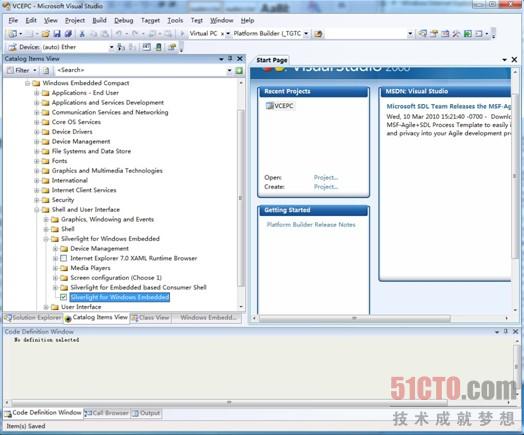Click the green Start Page toolbar icon

[468, 34]
